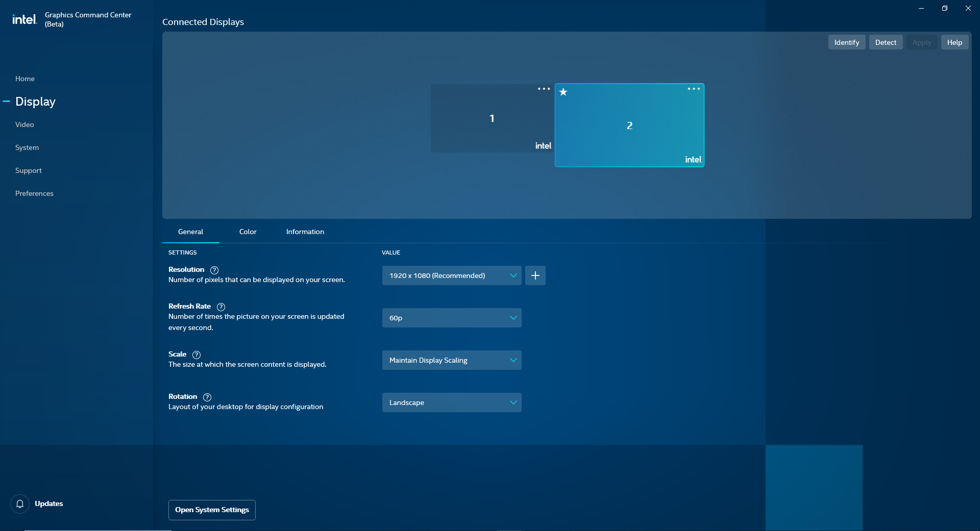Expand the Maintain Display Scaling dropdown

tap(451, 360)
